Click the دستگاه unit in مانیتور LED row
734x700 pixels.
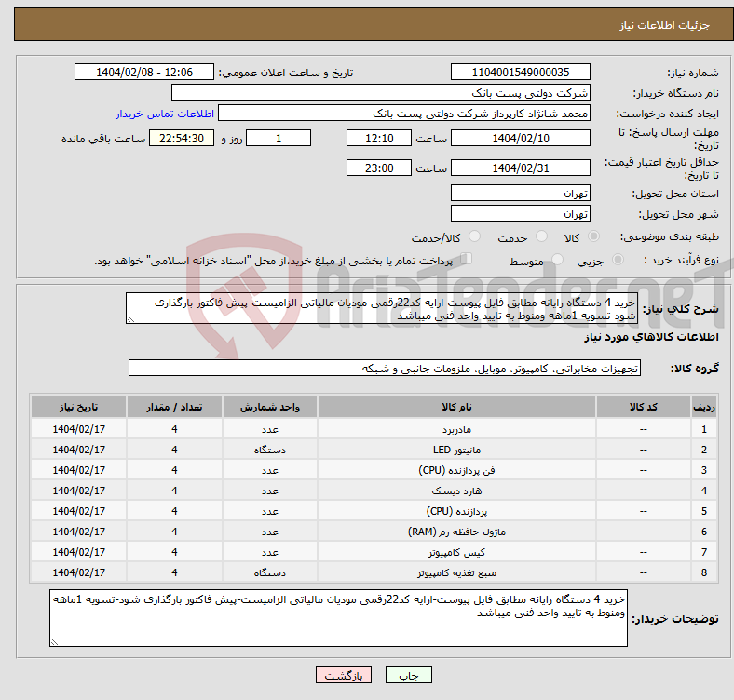tap(269, 451)
